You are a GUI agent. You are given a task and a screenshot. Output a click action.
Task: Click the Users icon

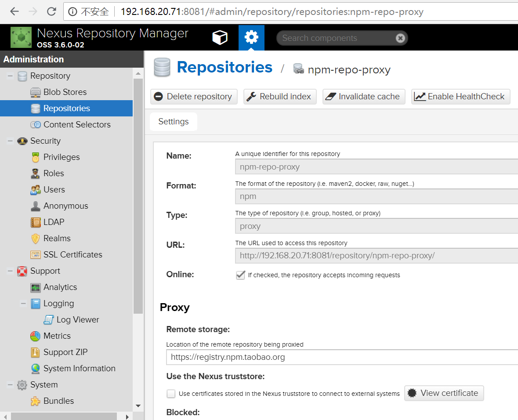point(35,190)
